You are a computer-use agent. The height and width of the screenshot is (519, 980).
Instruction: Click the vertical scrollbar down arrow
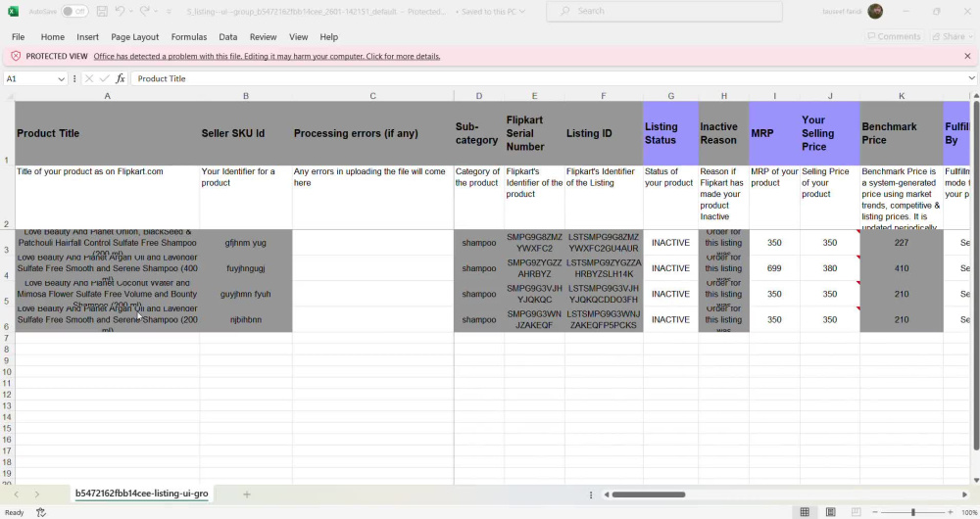(976, 480)
